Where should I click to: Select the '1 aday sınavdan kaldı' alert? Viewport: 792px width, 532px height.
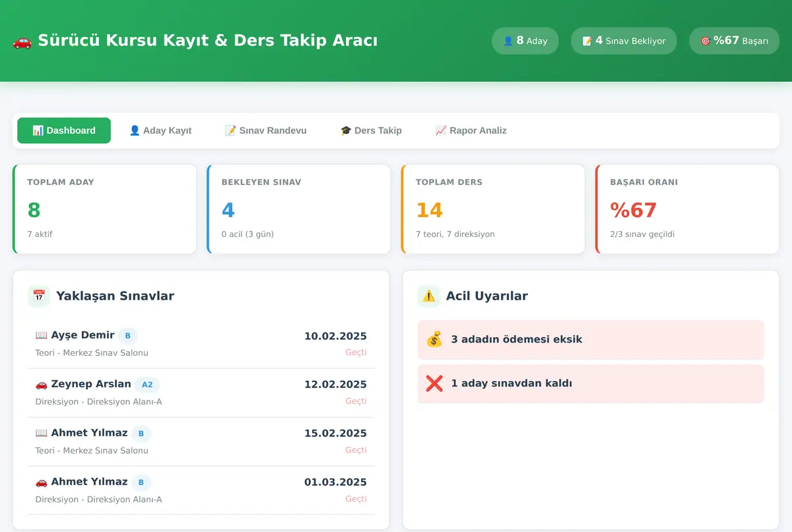tap(591, 383)
